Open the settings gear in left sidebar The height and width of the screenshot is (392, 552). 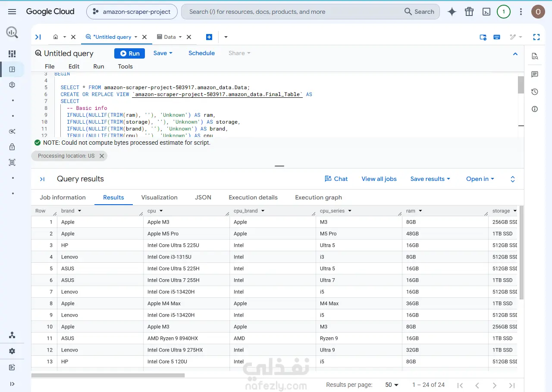(x=12, y=351)
